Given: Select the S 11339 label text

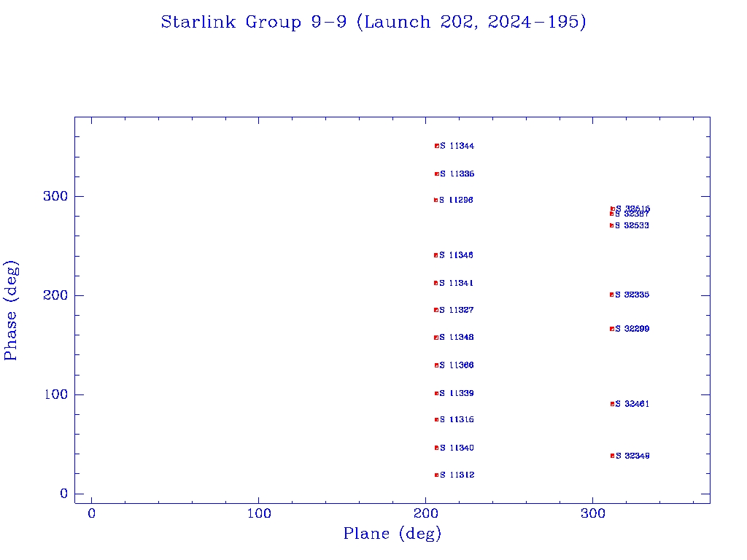Looking at the screenshot, I should 457,394.
